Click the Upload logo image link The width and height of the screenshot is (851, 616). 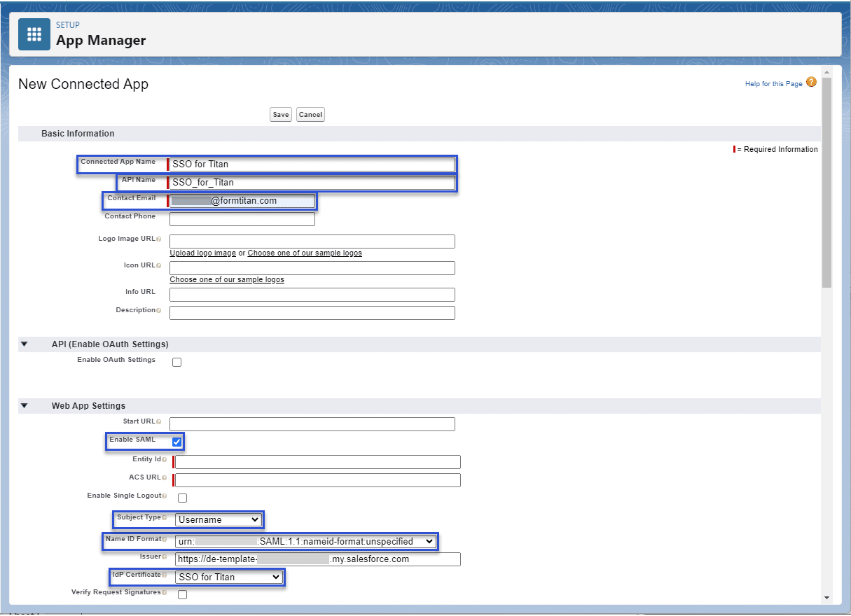pyautogui.click(x=202, y=253)
